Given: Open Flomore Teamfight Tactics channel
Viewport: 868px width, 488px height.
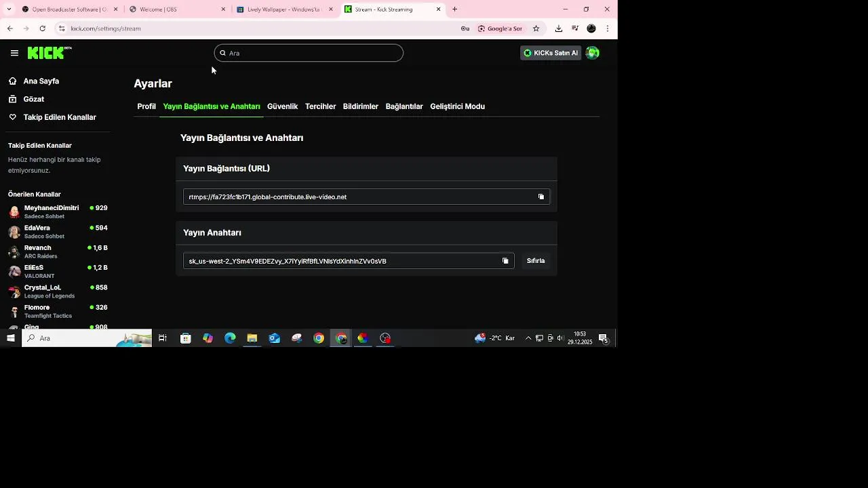Looking at the screenshot, I should (x=58, y=311).
